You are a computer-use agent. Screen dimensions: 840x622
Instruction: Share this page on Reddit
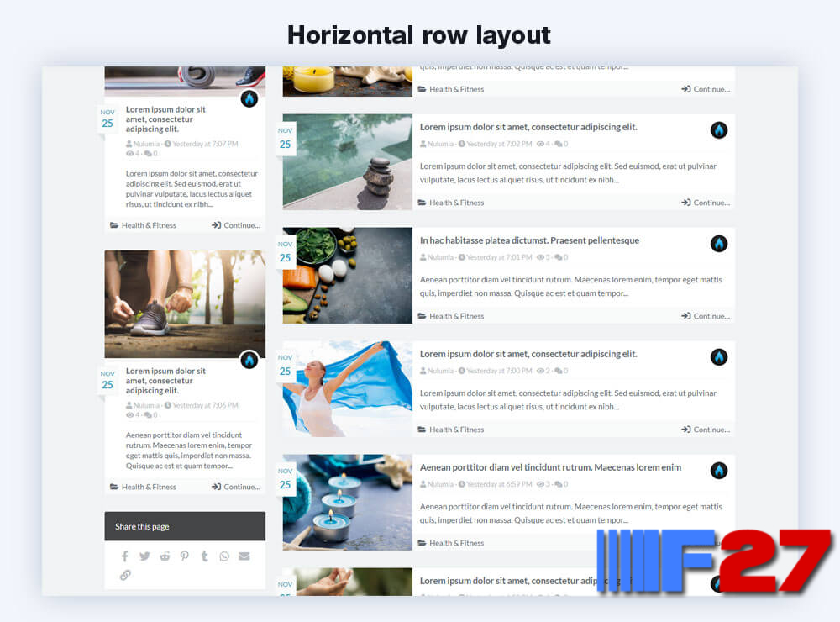tap(165, 556)
